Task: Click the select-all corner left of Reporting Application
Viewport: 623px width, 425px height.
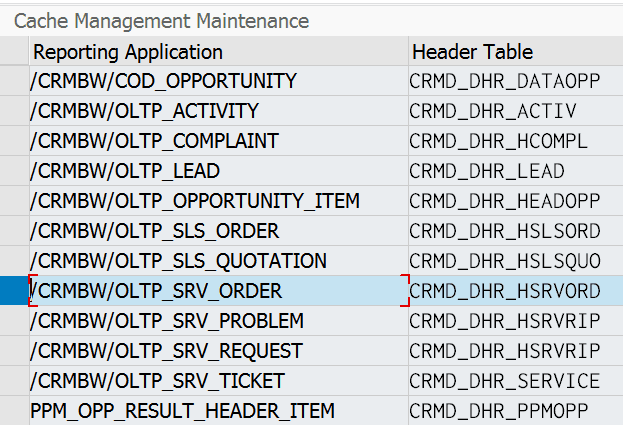Action: tap(14, 52)
